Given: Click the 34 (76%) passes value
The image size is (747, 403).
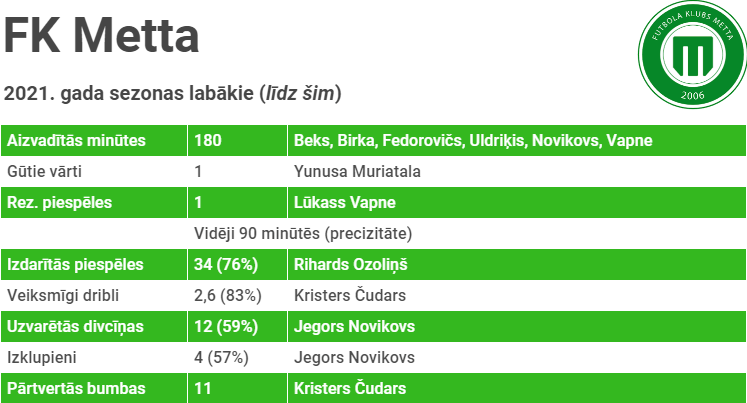Looking at the screenshot, I should click(x=226, y=264).
